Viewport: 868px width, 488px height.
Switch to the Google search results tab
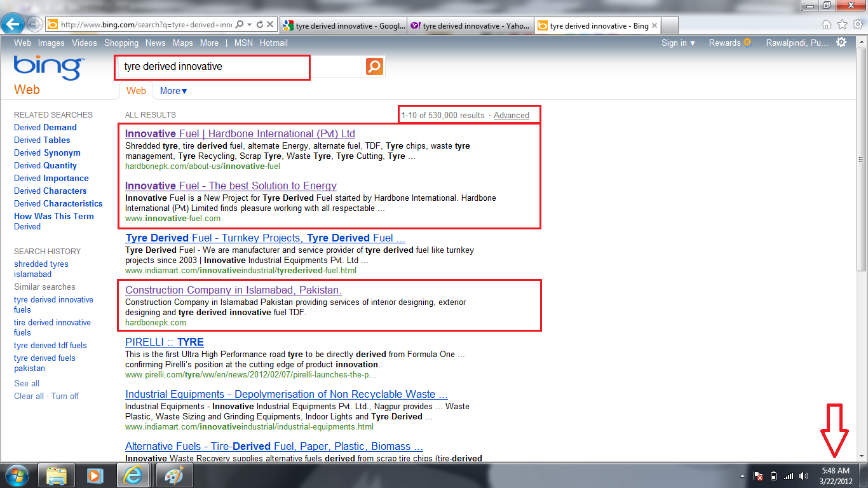click(343, 26)
